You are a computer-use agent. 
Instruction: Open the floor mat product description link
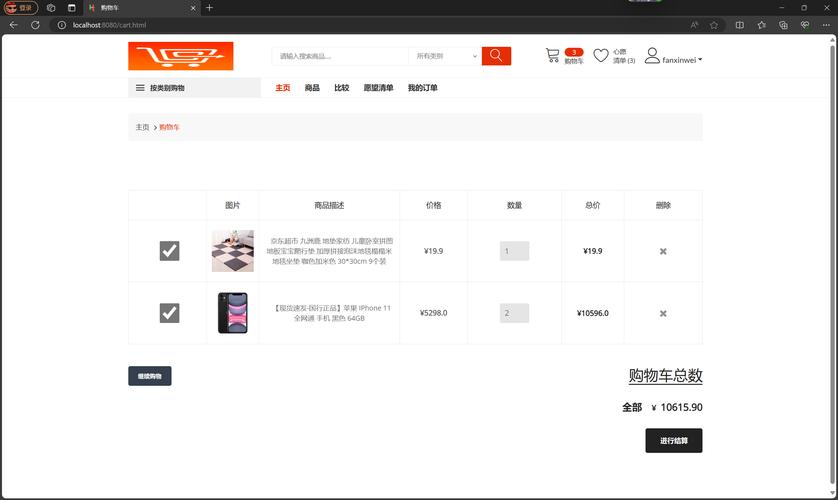[329, 251]
